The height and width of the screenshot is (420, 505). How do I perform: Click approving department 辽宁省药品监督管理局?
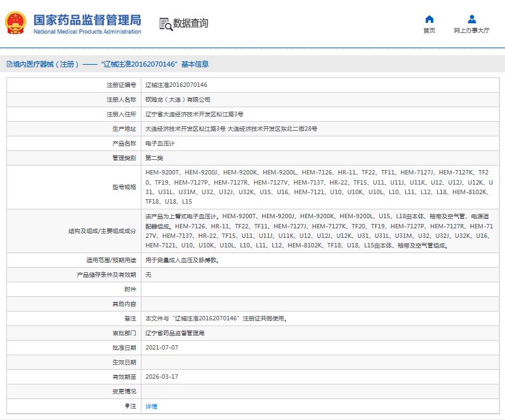175,333
